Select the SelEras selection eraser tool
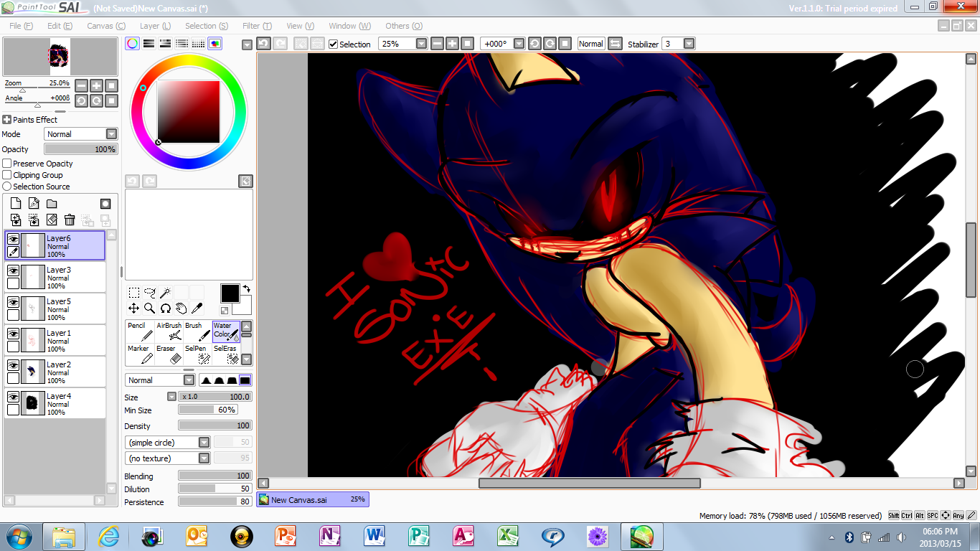 [x=226, y=354]
